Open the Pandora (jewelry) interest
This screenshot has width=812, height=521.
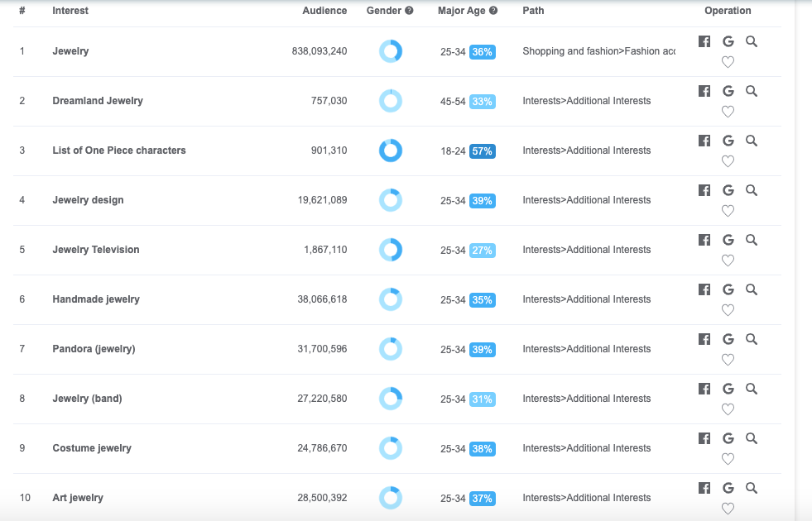click(x=94, y=349)
